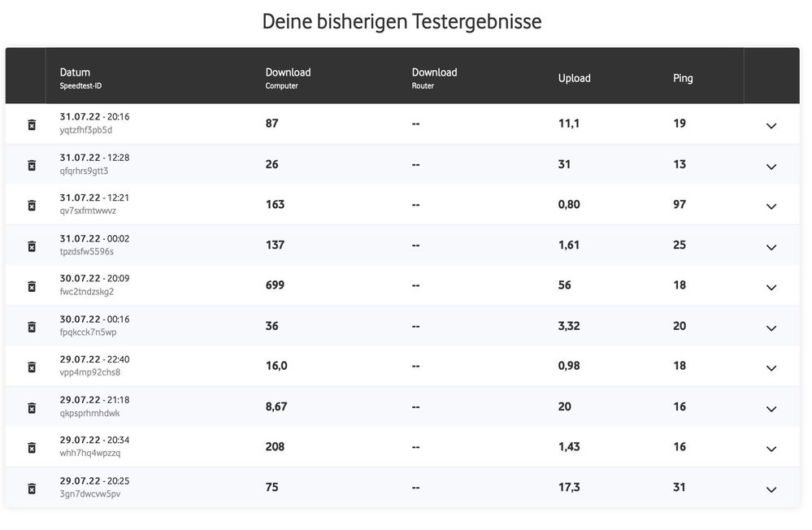Viewport: 812px width, 530px height.
Task: Click trash icon for test qfqrhrs9gtt3
Action: point(32,165)
